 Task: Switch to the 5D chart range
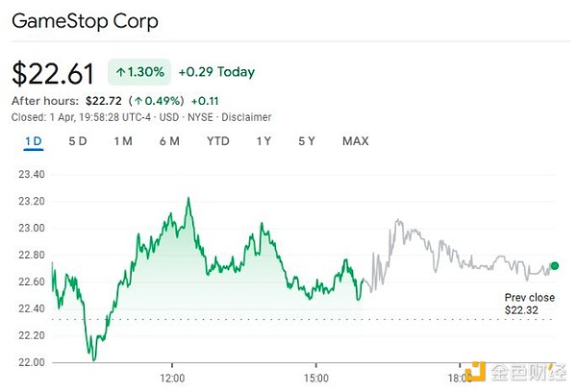point(78,142)
